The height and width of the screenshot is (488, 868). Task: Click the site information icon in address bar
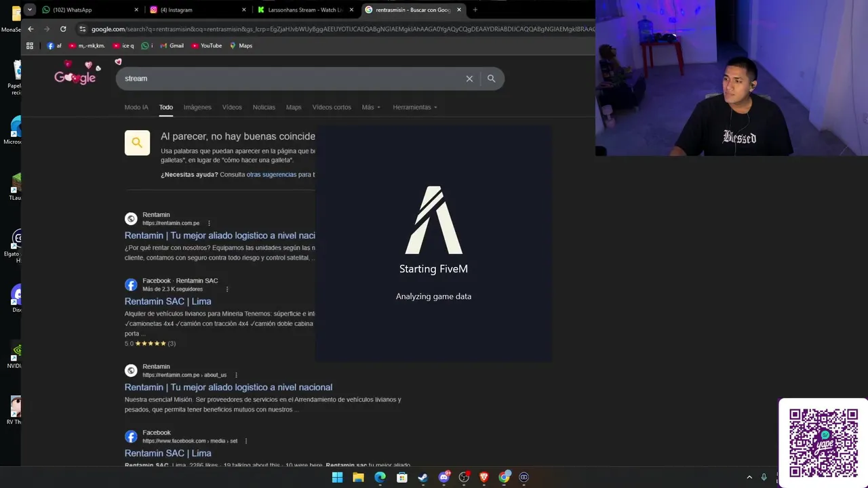tap(83, 29)
